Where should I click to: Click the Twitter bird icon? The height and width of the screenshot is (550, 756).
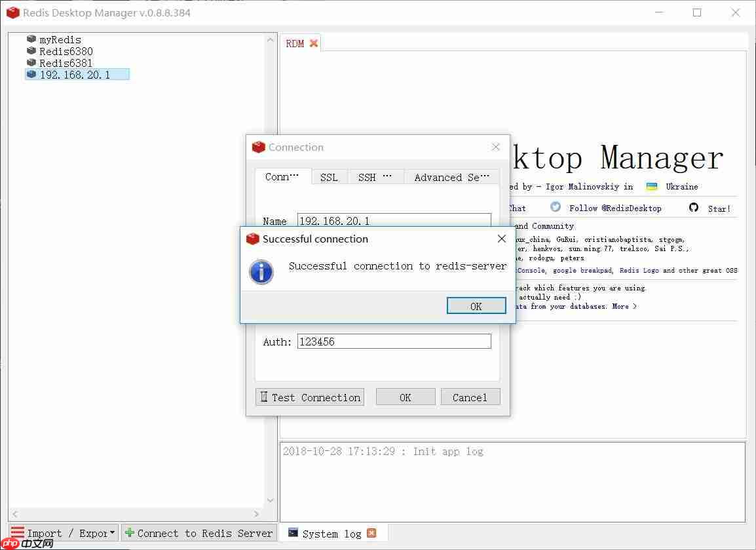pos(556,207)
